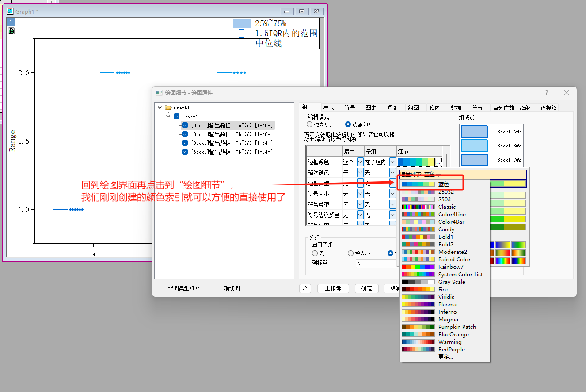This screenshot has width=586, height=392.
Task: Click the help question mark icon in the dialog
Action: click(546, 93)
